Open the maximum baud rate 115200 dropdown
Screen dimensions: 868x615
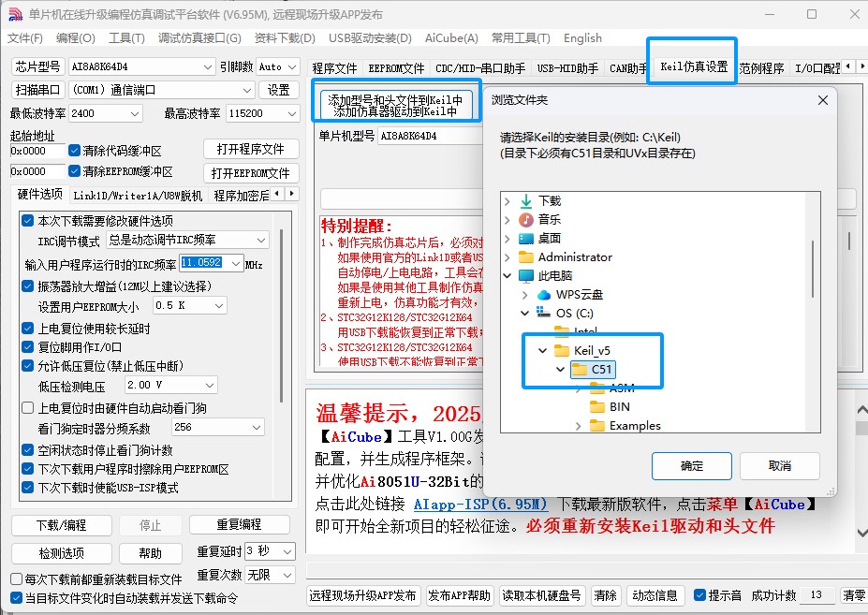(x=263, y=113)
